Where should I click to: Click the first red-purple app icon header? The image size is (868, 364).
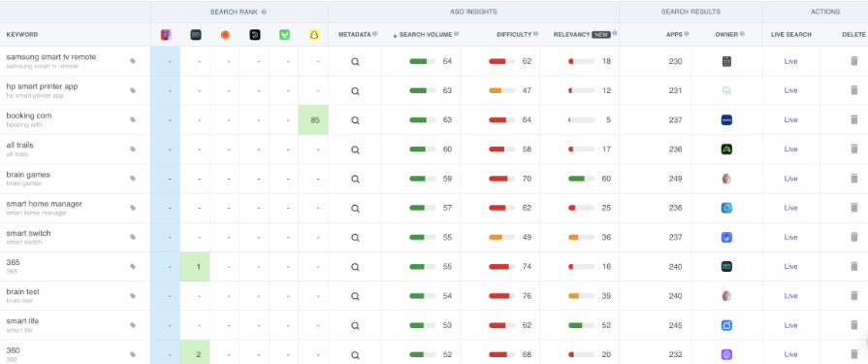tap(166, 35)
